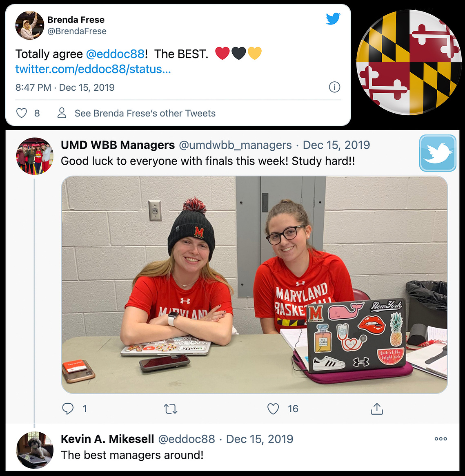Click the Twitter bird logo in Brenda's tweet
This screenshot has width=465, height=476.
pyautogui.click(x=333, y=19)
